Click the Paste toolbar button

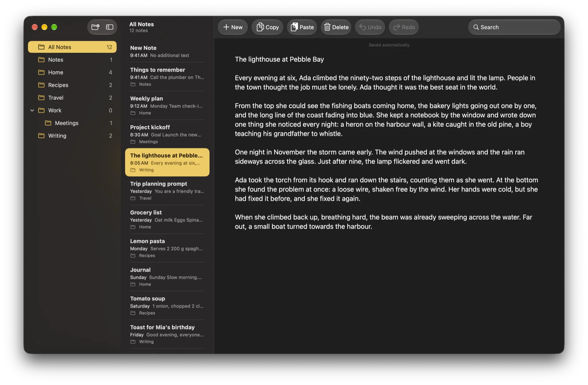tap(302, 27)
